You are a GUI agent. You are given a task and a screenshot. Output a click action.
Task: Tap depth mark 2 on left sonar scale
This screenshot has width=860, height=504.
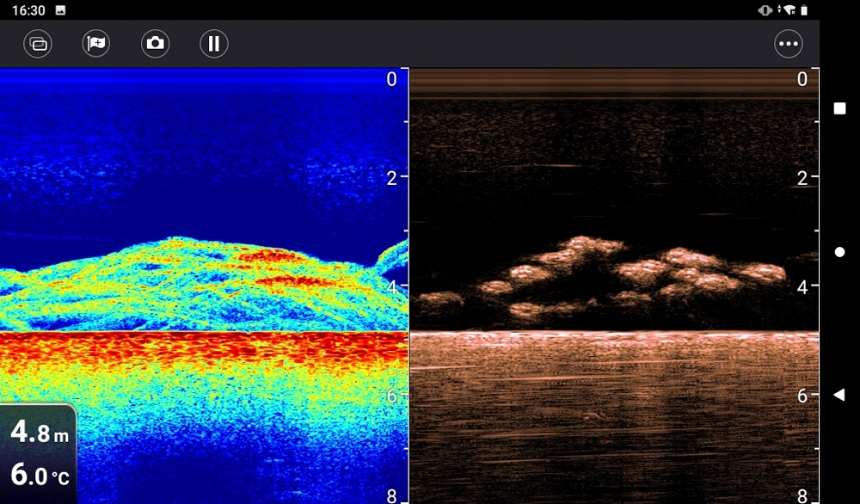tap(392, 177)
